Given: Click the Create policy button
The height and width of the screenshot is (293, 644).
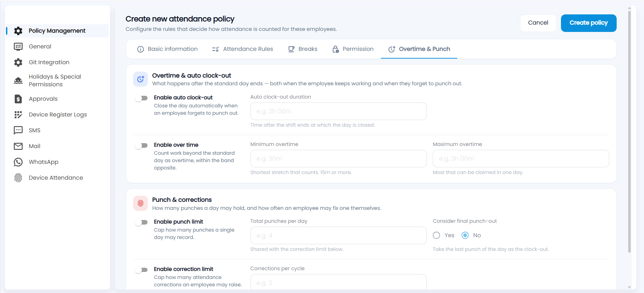Looking at the screenshot, I should 589,23.
